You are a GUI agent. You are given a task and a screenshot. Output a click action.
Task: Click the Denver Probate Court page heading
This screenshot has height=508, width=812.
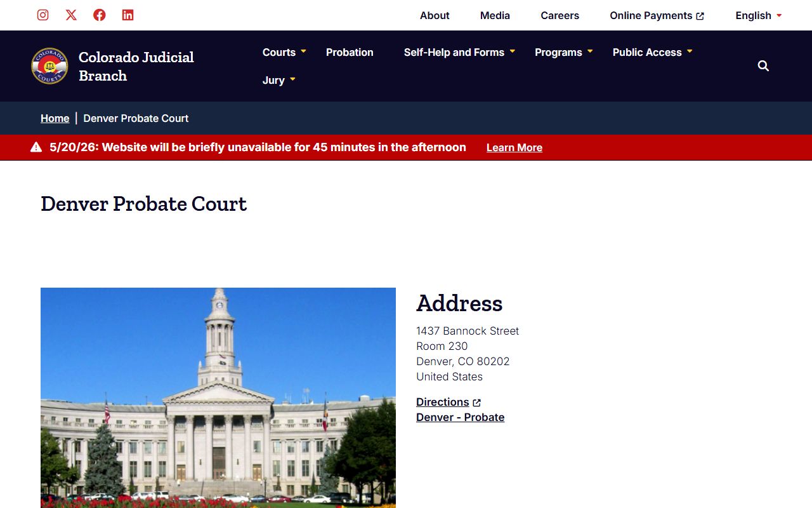click(x=144, y=204)
